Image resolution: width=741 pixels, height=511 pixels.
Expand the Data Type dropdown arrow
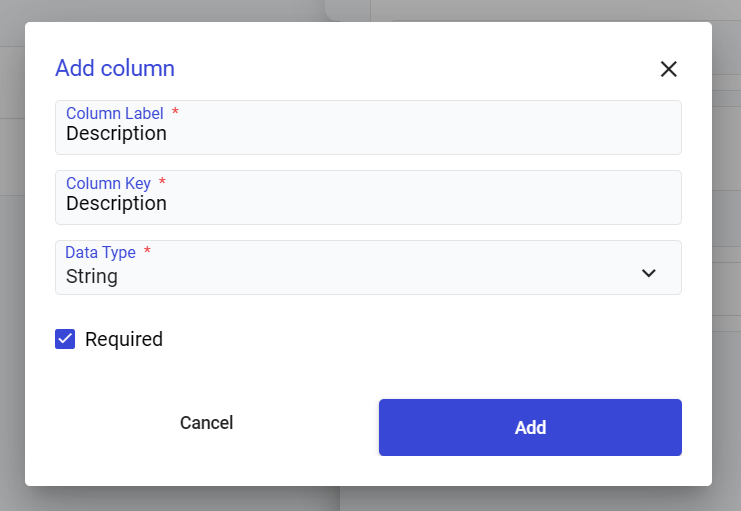pos(649,273)
